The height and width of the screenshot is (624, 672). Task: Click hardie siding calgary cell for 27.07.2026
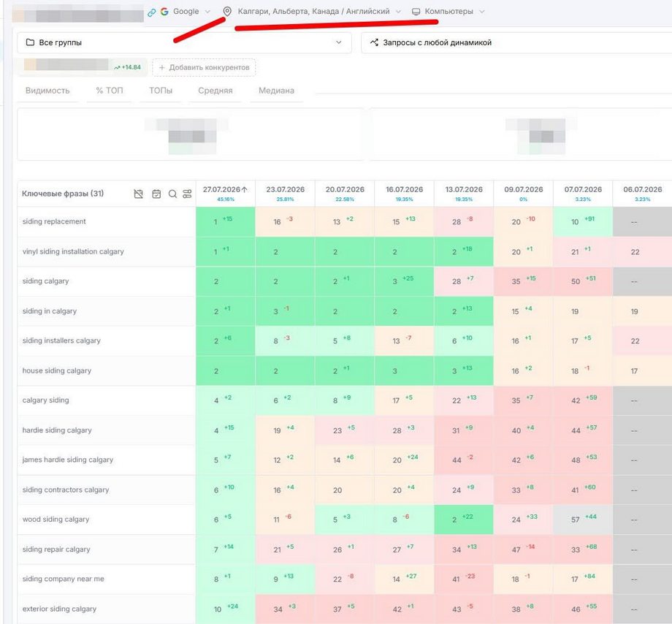point(226,430)
